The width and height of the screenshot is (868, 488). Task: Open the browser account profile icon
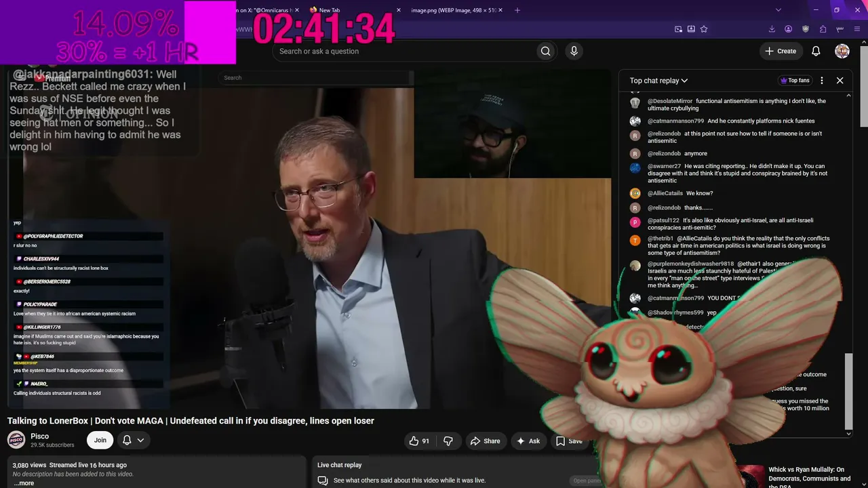(789, 29)
